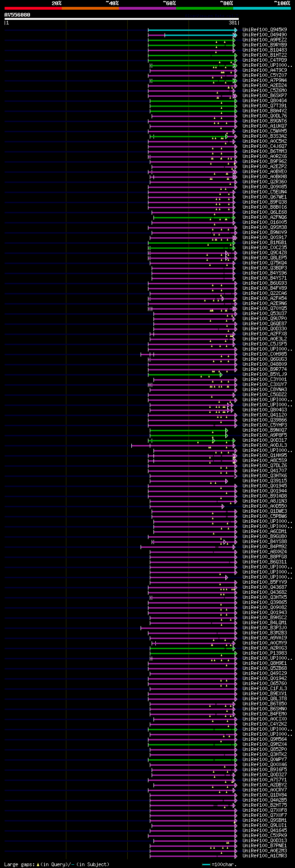This screenshot has width=295, height=868.
Task: Choose hit UniRef100_Q7T391
Action: pyautogui.click(x=265, y=106)
